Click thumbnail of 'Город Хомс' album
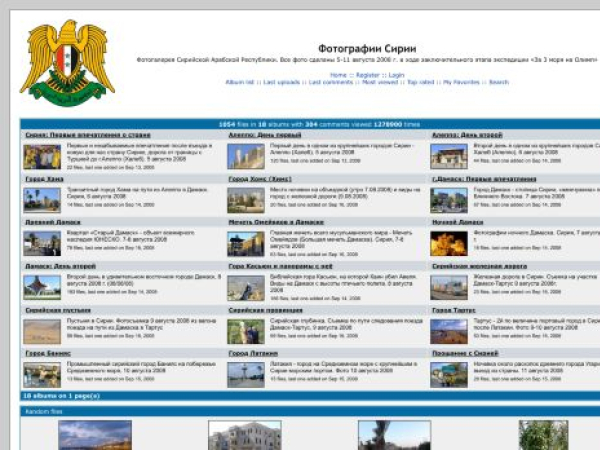Screen dimensions: 600x450 pos(246,200)
